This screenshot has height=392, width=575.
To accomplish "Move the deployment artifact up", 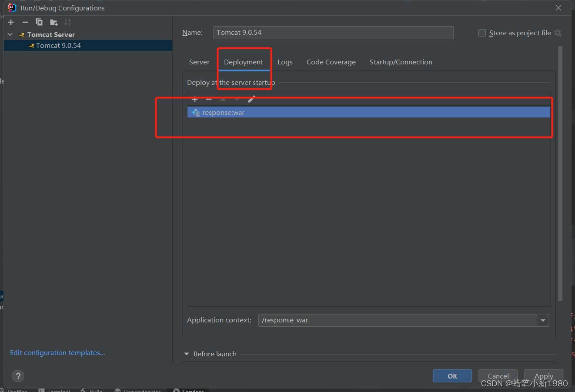I will pyautogui.click(x=223, y=99).
